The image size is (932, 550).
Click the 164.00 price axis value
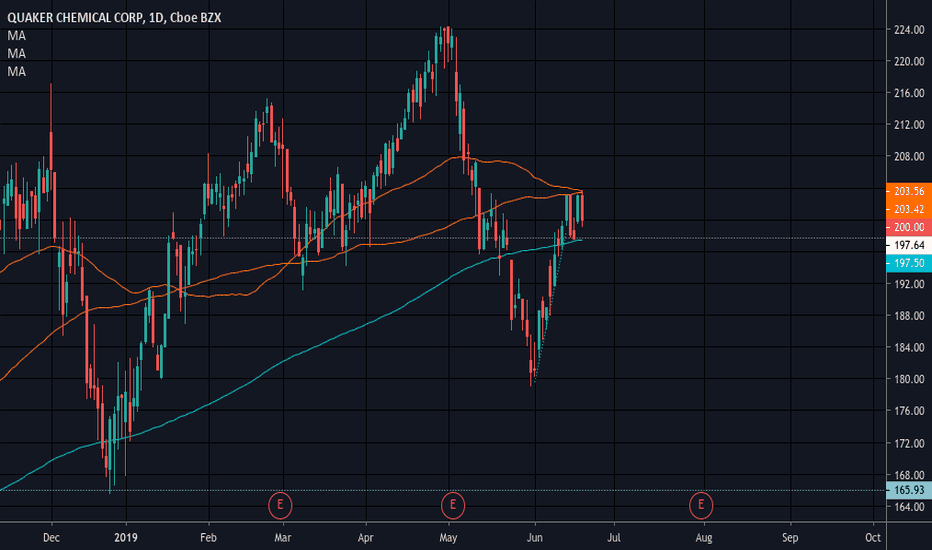(909, 507)
